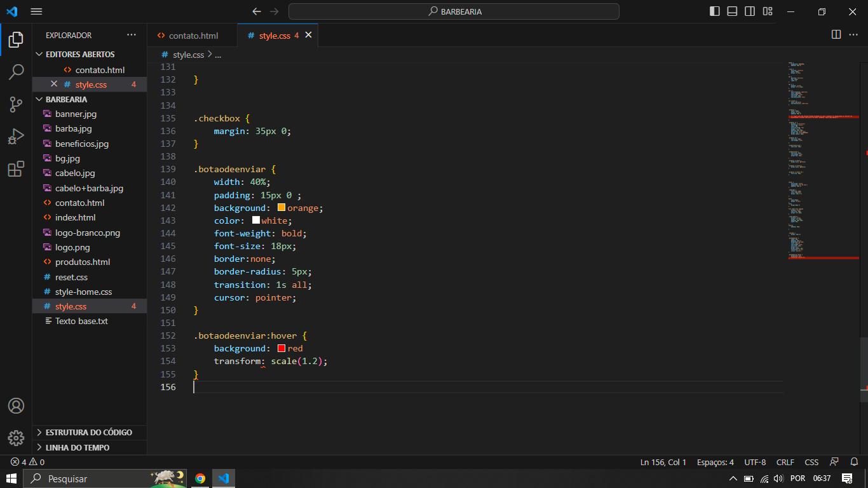
Task: Click the red color swatch on line 153
Action: tap(281, 348)
